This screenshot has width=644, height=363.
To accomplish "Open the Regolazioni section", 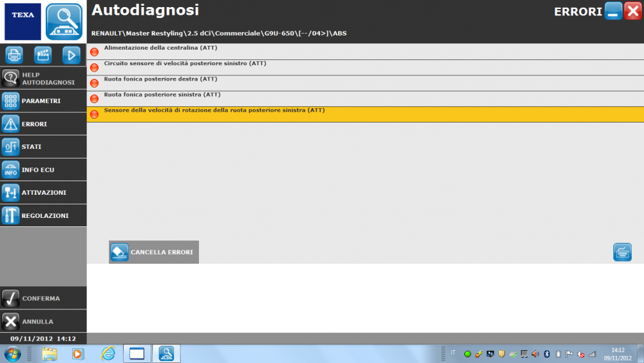I will point(43,215).
